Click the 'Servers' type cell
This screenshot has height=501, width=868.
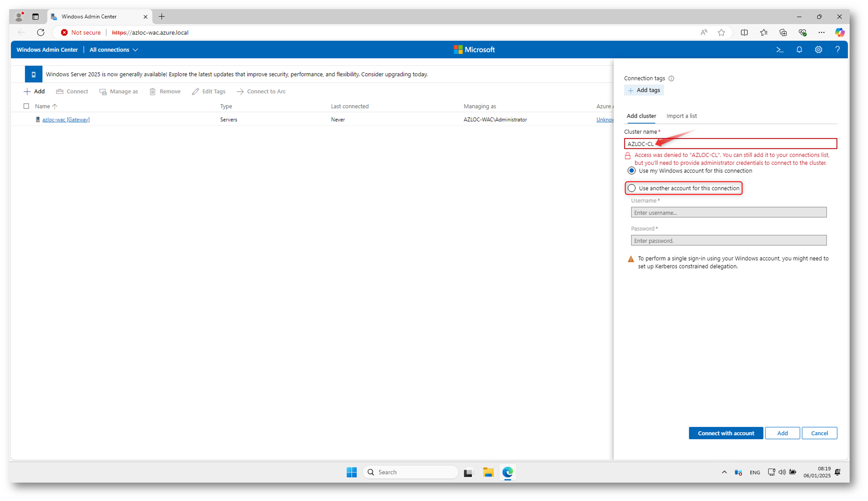(x=228, y=120)
